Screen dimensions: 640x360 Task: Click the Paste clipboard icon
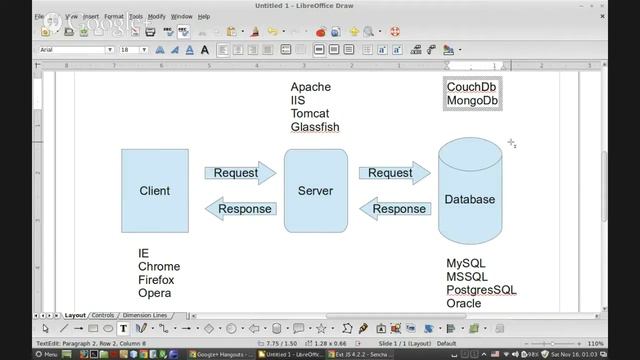click(x=231, y=32)
